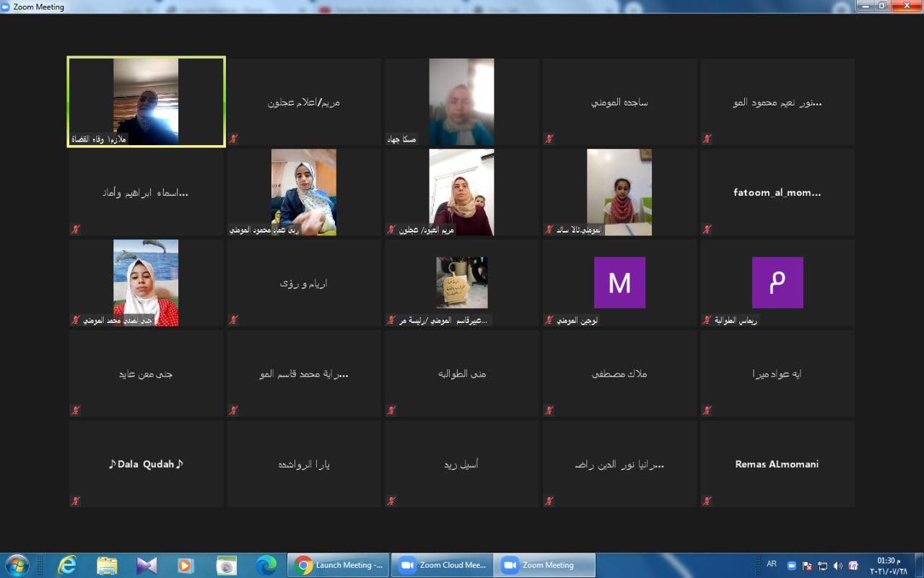Open the AR language indicator in the tray
The height and width of the screenshot is (578, 924).
tap(772, 564)
